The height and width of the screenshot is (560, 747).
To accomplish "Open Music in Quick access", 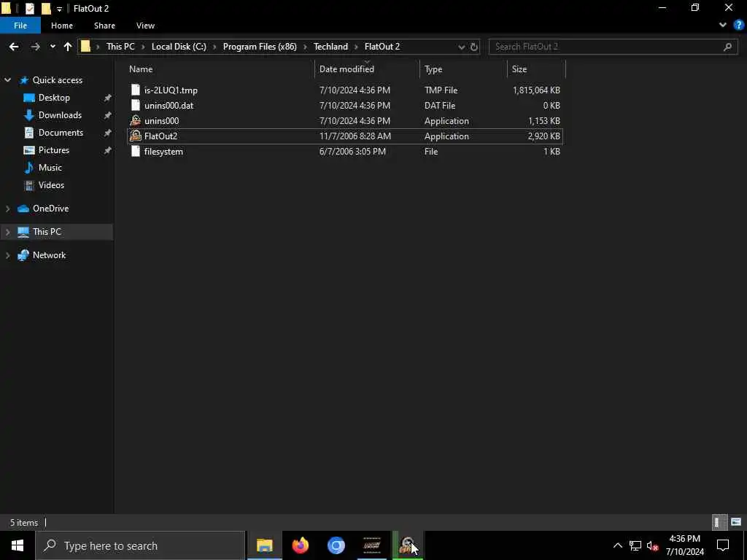I will (50, 168).
